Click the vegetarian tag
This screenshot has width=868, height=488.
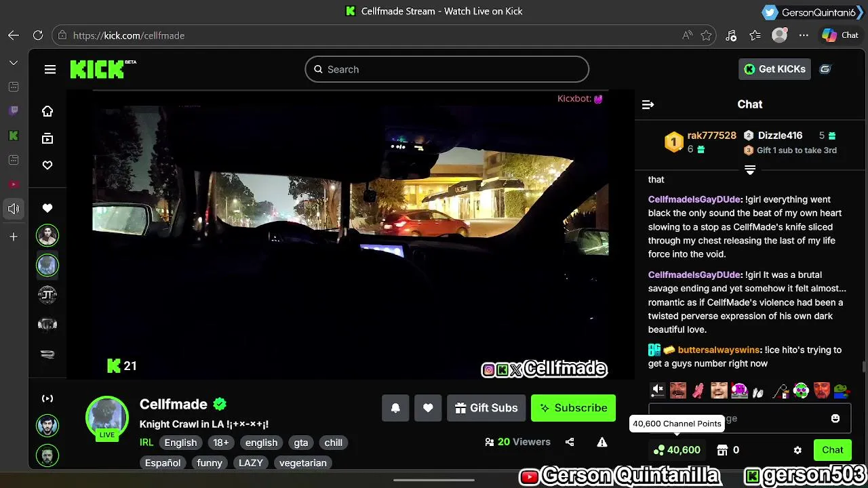tap(303, 463)
